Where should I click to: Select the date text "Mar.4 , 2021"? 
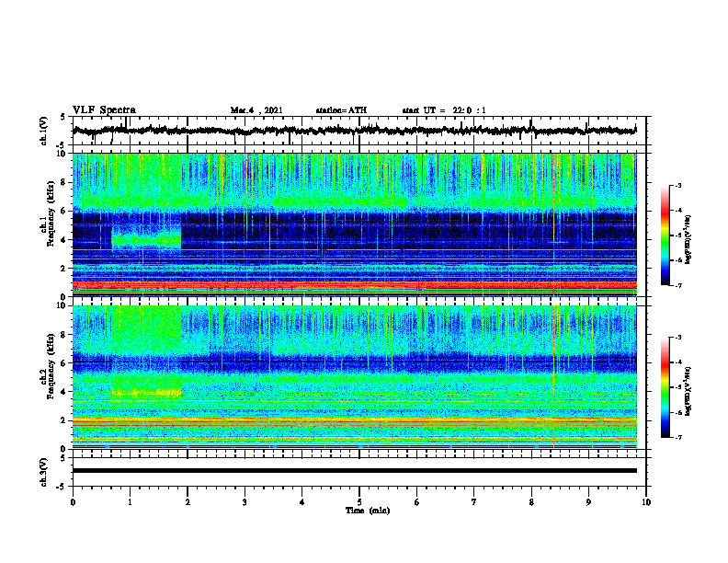click(x=256, y=110)
